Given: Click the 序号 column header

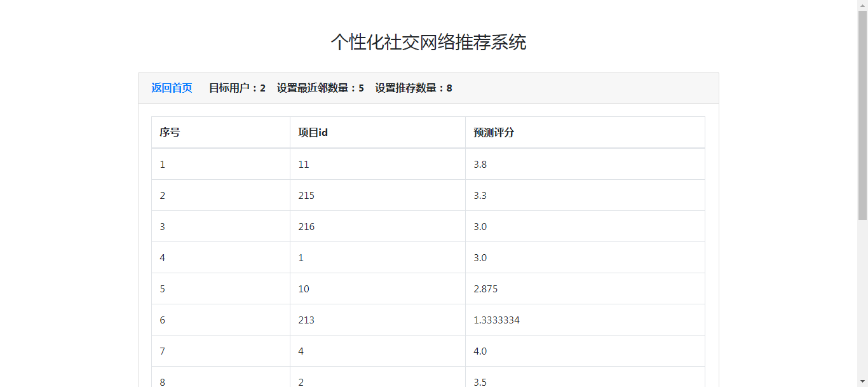Looking at the screenshot, I should click(220, 132).
